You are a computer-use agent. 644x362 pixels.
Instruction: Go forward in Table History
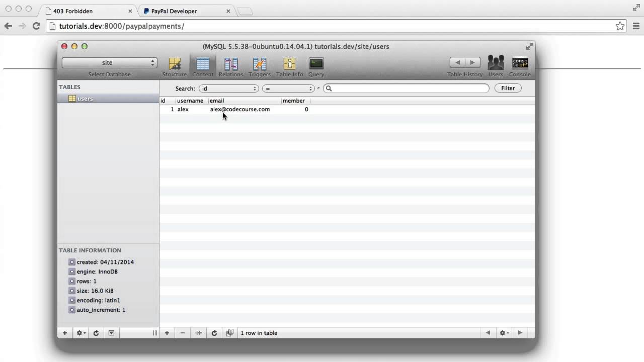472,62
